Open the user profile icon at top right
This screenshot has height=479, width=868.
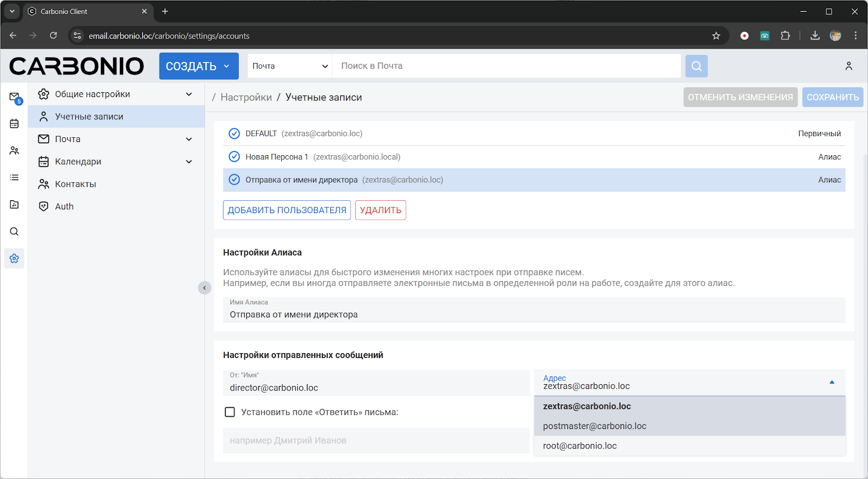click(848, 66)
